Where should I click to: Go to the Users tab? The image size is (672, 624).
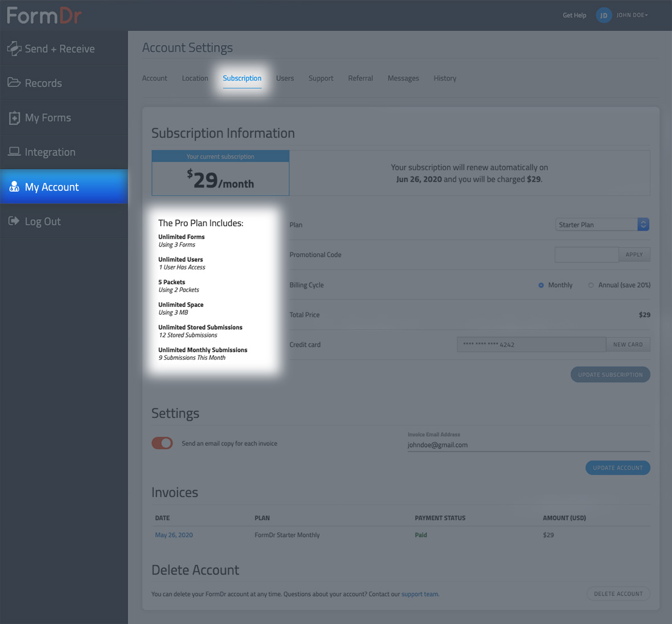click(285, 79)
